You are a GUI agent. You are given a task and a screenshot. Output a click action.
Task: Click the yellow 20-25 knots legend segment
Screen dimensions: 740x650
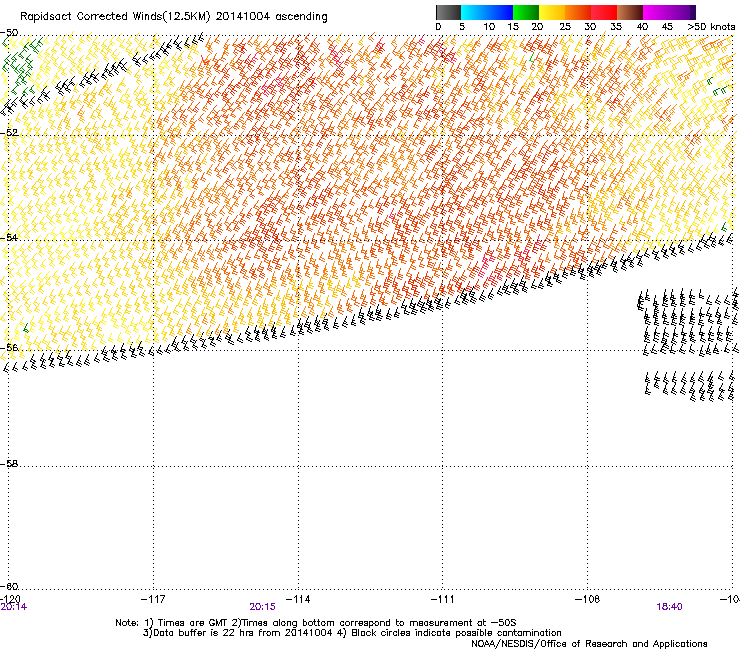coord(552,12)
